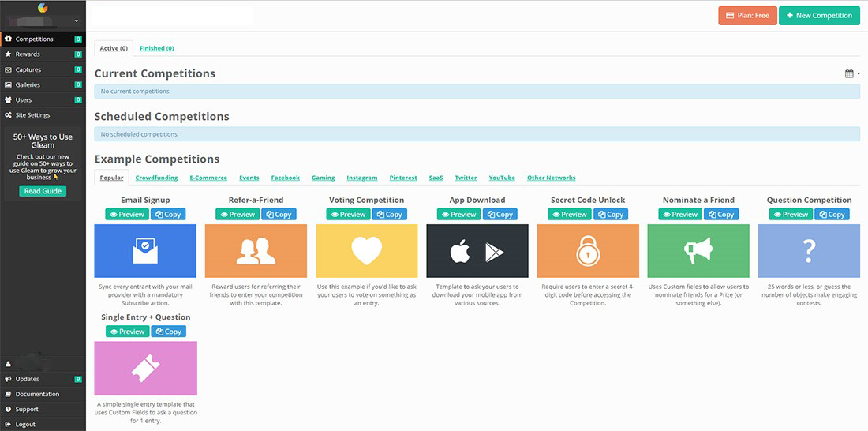This screenshot has height=431, width=868.
Task: Open Site Settings gears icon
Action: click(8, 115)
